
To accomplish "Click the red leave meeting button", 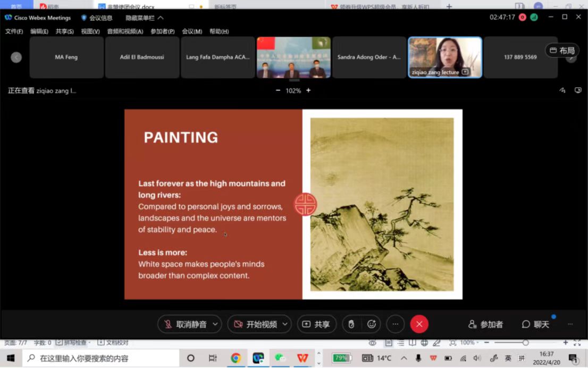I will tap(419, 324).
